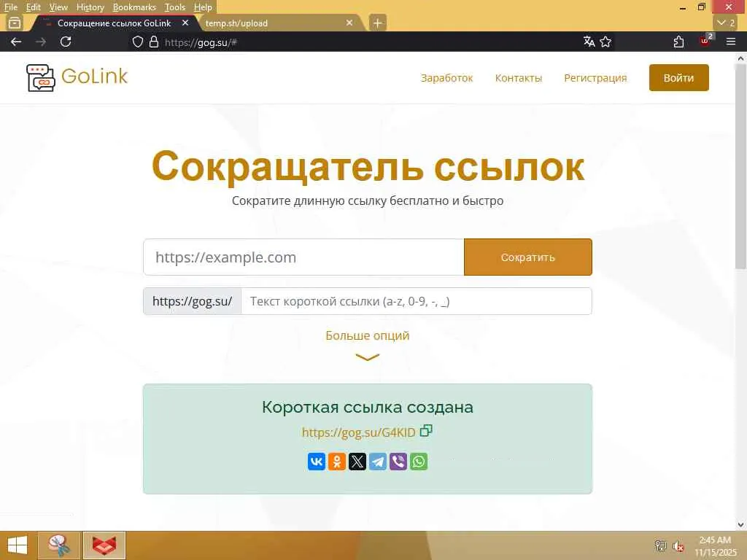Share via Odnoklassniki icon
The width and height of the screenshot is (747, 560).
point(337,462)
